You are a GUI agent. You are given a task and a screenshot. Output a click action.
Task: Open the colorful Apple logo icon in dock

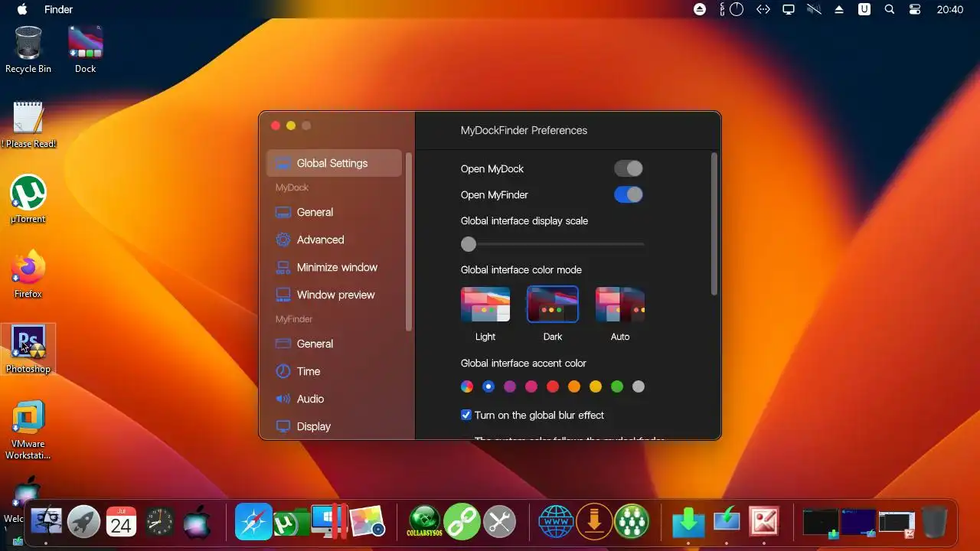197,522
